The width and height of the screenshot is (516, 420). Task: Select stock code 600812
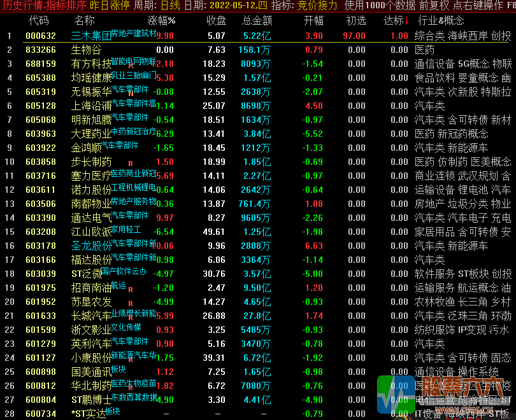(41, 386)
